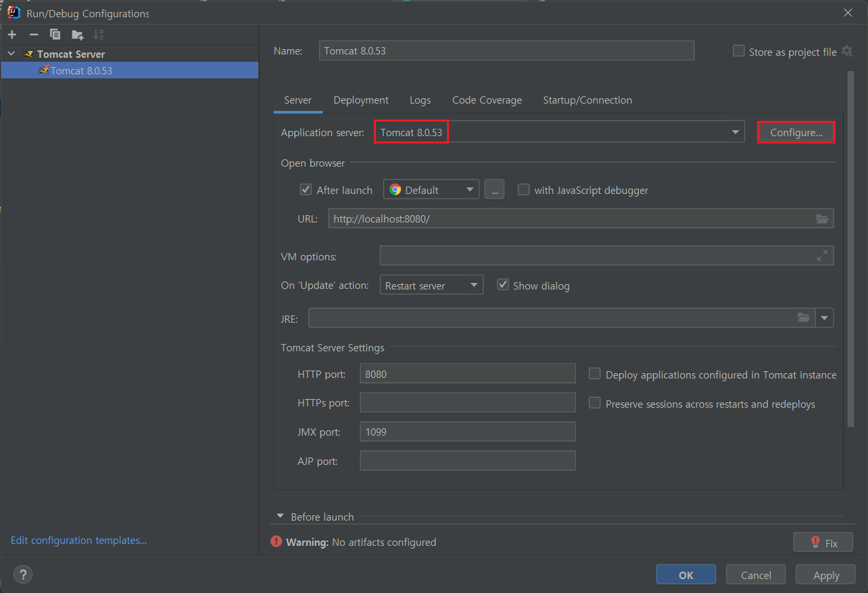Open Edit configuration templates link
The image size is (868, 593).
pos(78,541)
